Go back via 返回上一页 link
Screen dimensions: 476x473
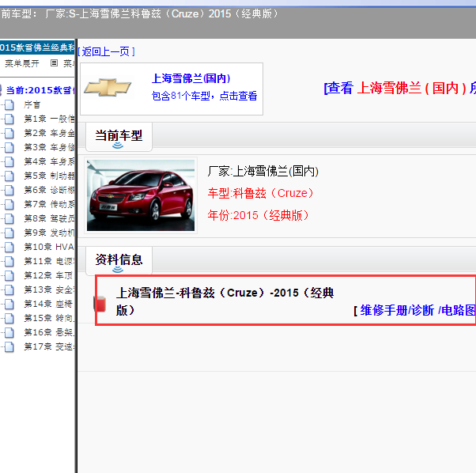coord(106,51)
